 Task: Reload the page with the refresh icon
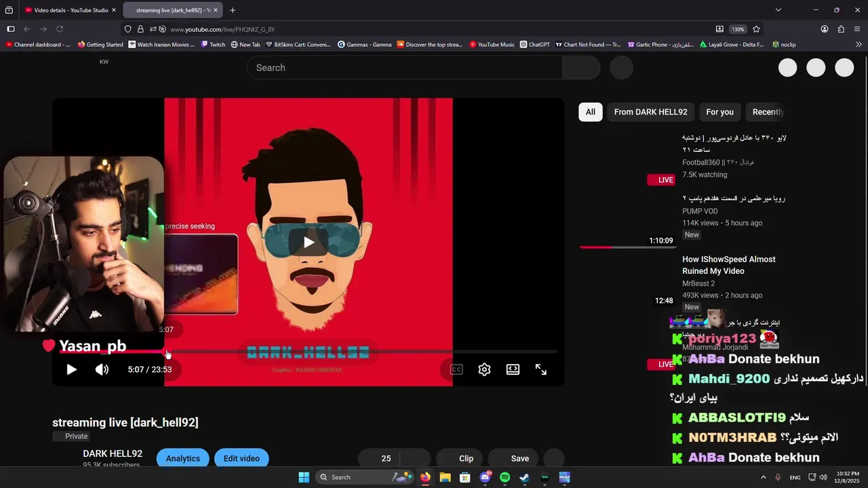point(60,29)
